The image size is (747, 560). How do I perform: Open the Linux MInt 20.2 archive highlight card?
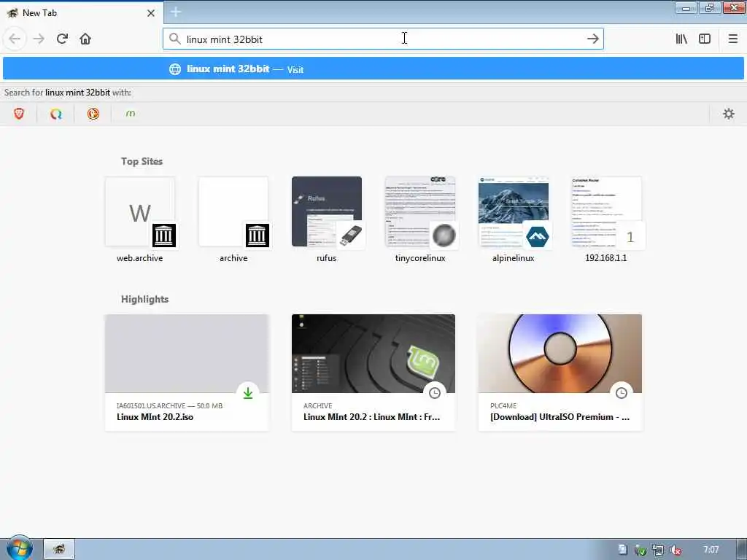point(373,373)
